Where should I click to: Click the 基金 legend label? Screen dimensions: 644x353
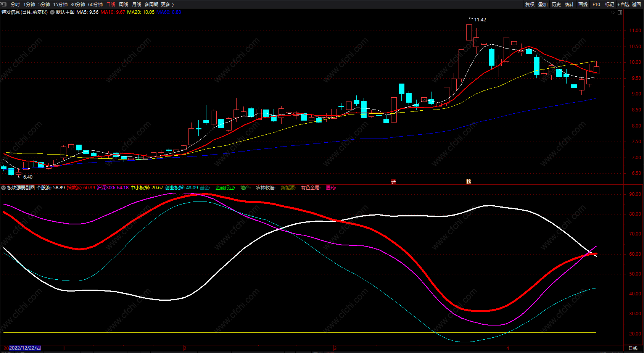click(x=205, y=188)
